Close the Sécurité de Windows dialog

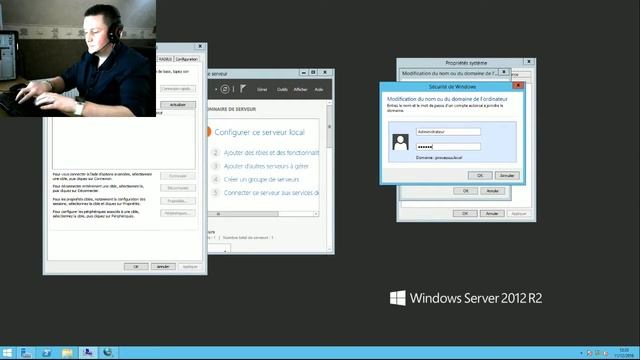coord(518,86)
